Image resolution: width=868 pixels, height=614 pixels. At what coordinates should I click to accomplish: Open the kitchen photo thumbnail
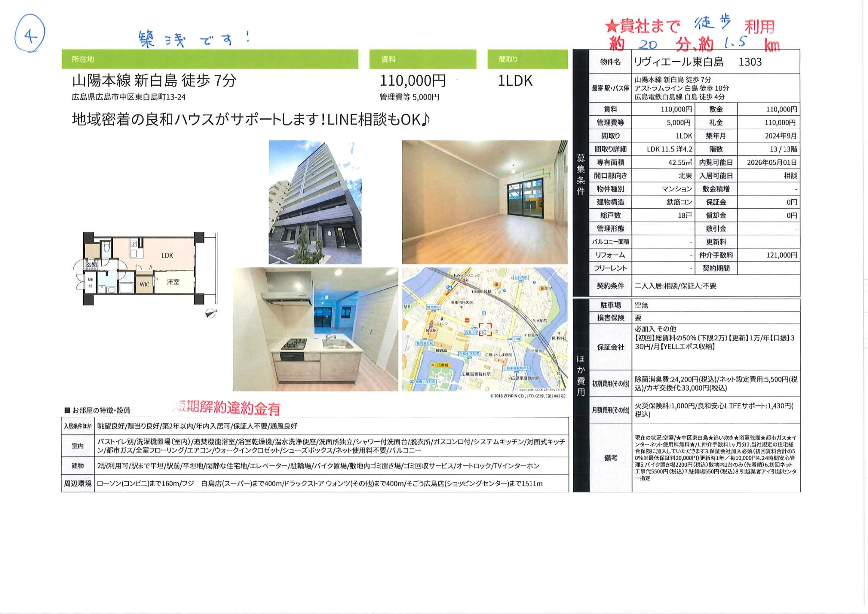pyautogui.click(x=315, y=329)
